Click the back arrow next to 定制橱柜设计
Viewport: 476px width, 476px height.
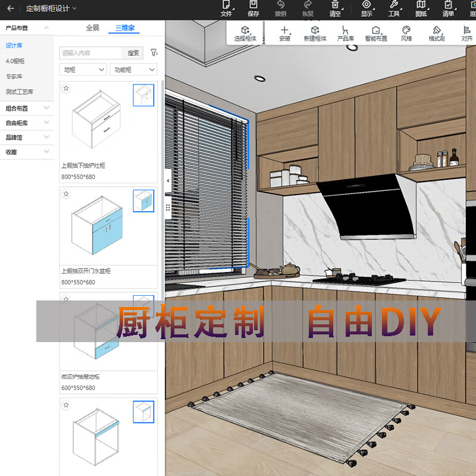pyautogui.click(x=10, y=8)
